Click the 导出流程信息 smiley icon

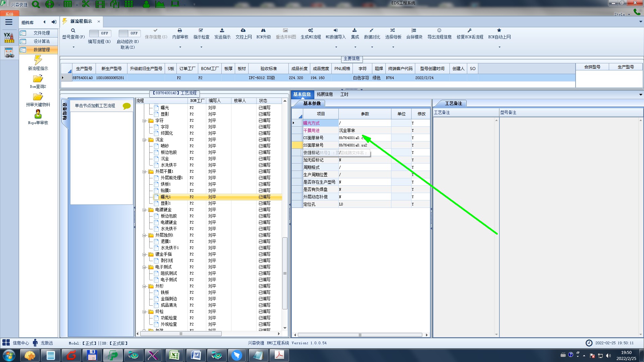pyautogui.click(x=439, y=30)
